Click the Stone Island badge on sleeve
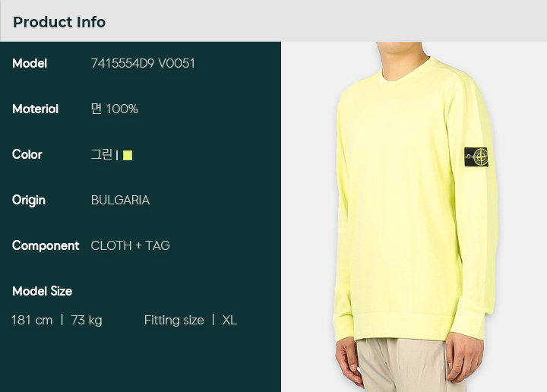Image resolution: width=547 pixels, height=392 pixels. [x=476, y=156]
